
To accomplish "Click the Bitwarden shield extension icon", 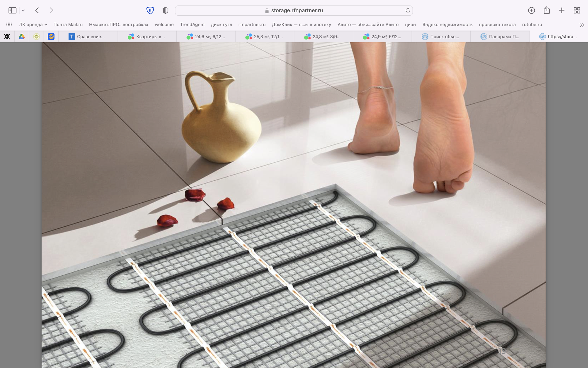I will pyautogui.click(x=150, y=10).
